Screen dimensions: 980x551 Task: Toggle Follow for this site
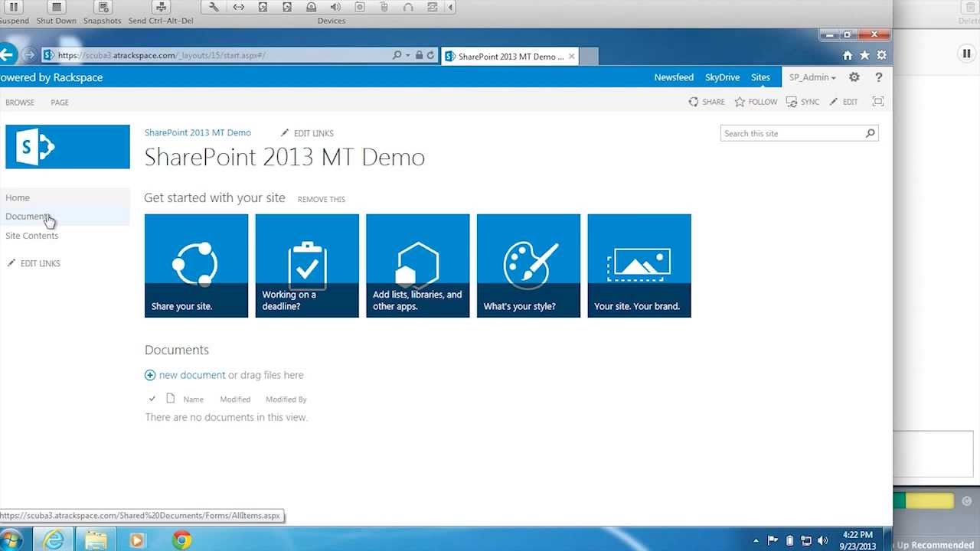756,101
